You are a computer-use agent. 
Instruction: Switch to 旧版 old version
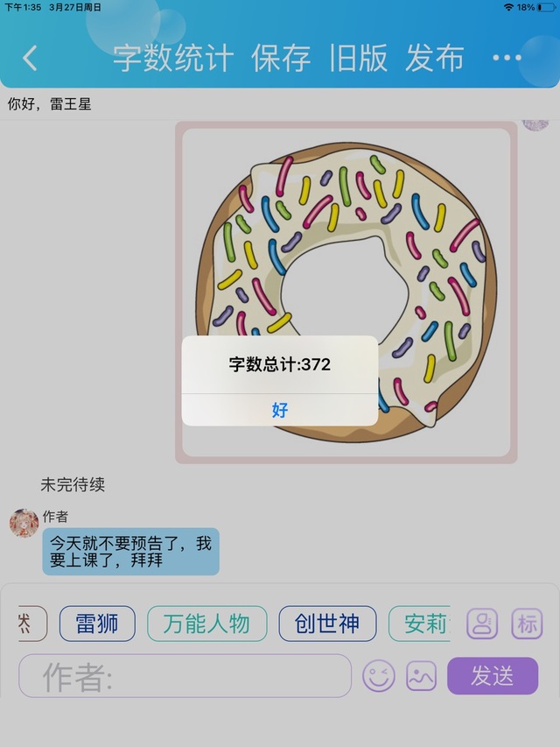pos(358,58)
